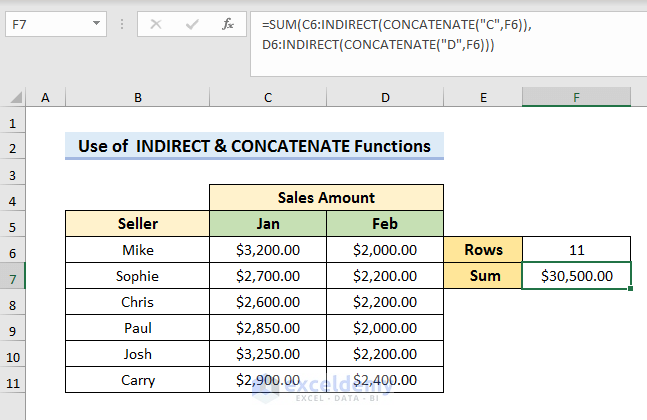The height and width of the screenshot is (420, 647).
Task: Select row 7 header
Action: (x=14, y=275)
